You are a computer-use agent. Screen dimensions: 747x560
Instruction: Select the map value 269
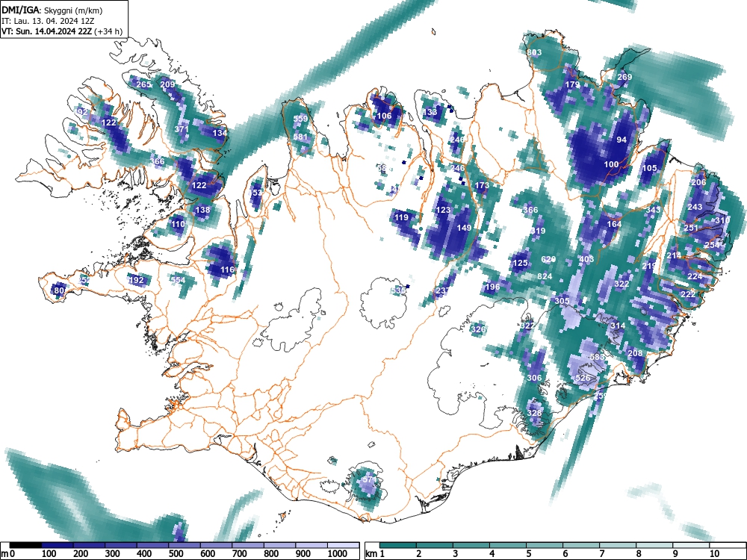(x=624, y=77)
